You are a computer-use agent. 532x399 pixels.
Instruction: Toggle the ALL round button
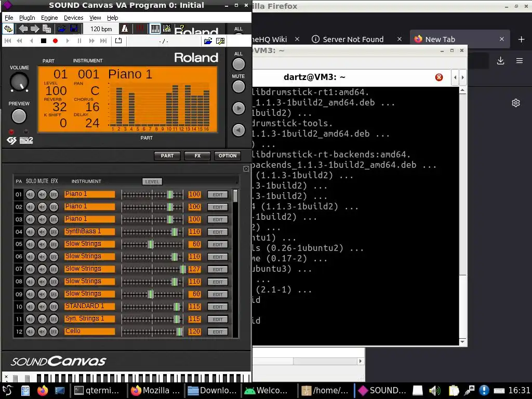(238, 64)
